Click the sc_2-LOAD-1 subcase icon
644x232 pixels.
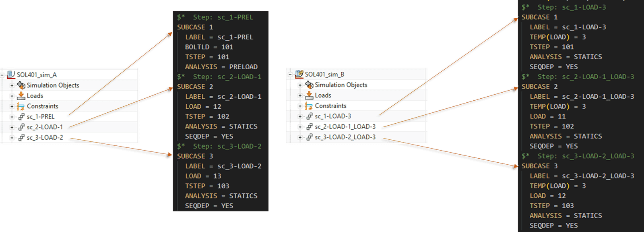21,127
